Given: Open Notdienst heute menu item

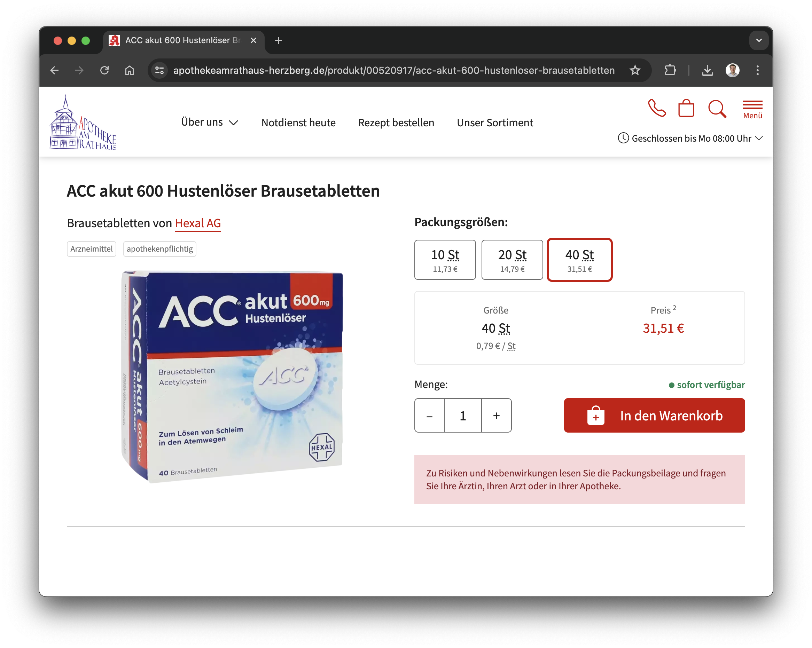Looking at the screenshot, I should coord(298,123).
